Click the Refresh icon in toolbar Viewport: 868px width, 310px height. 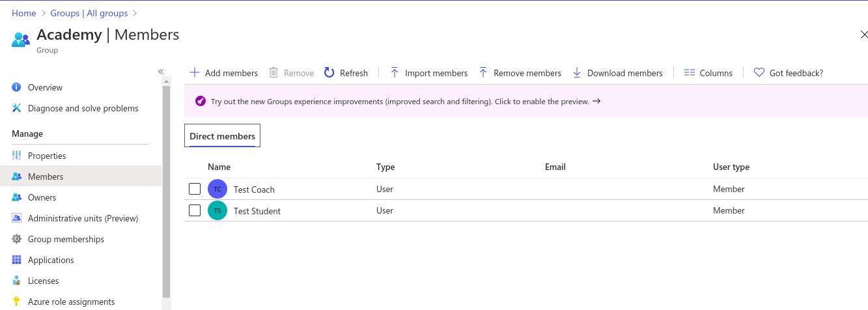coord(329,73)
